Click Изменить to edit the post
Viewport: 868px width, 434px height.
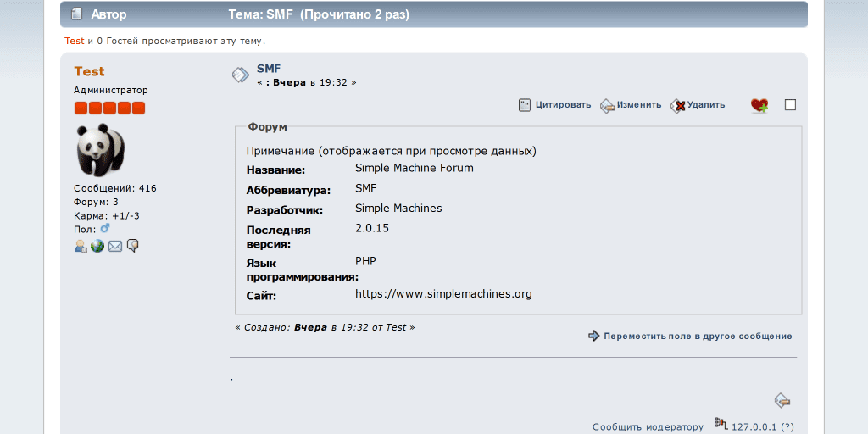[x=631, y=105]
